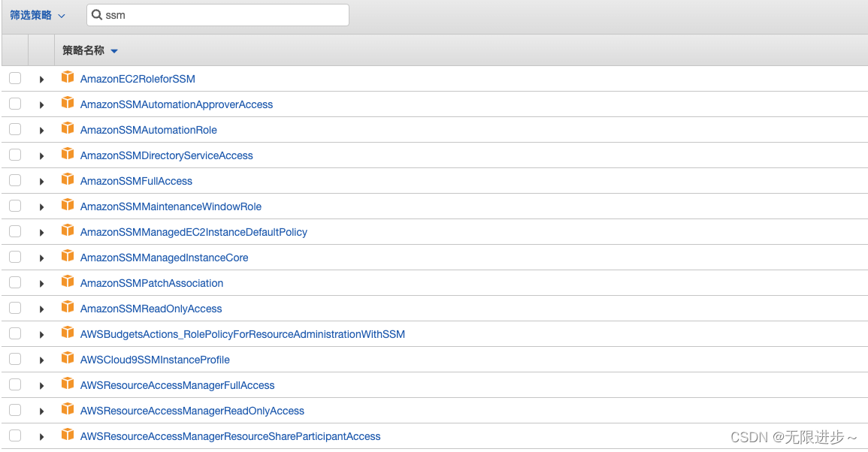Open the AmazonSSMMaintenanceWindowRole policy link
The width and height of the screenshot is (868, 452).
pyautogui.click(x=172, y=206)
